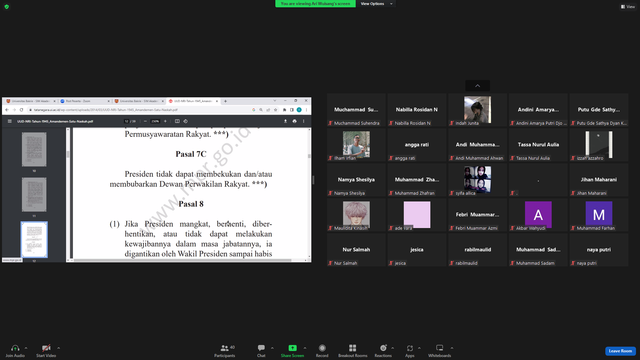Select the third browser tab labeled Universitas Bakrie
The height and width of the screenshot is (360, 640).
click(139, 101)
